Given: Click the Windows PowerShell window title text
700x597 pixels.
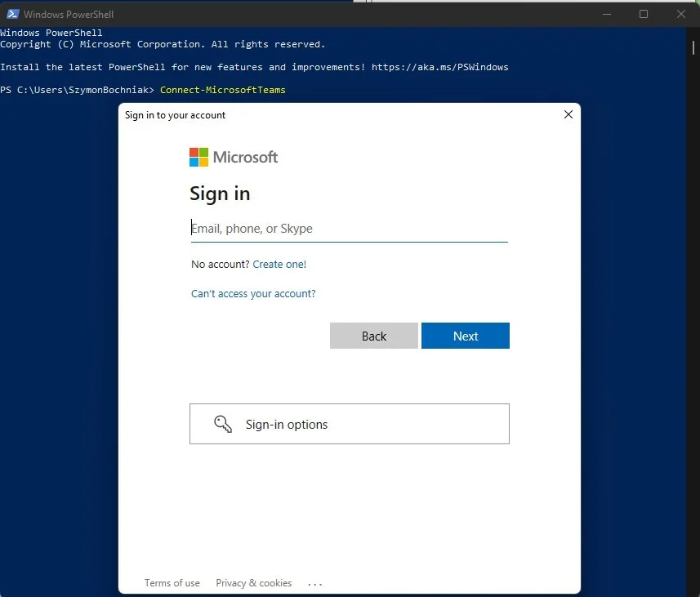Looking at the screenshot, I should coord(69,15).
